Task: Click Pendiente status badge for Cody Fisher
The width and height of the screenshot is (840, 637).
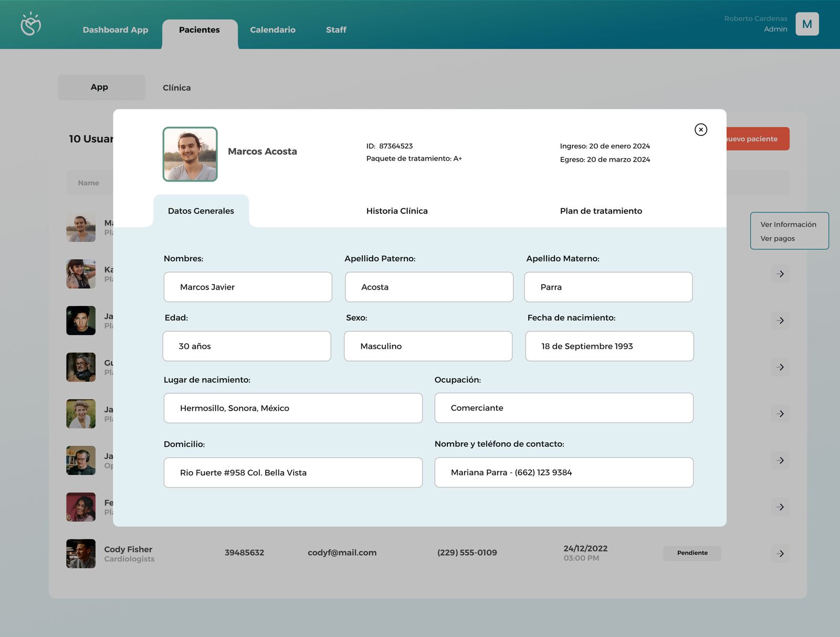Action: (x=692, y=553)
